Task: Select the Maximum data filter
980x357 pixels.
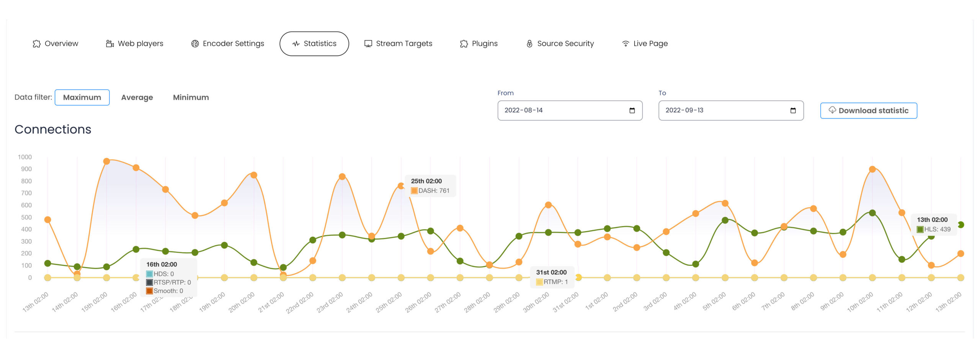Action: 82,97
